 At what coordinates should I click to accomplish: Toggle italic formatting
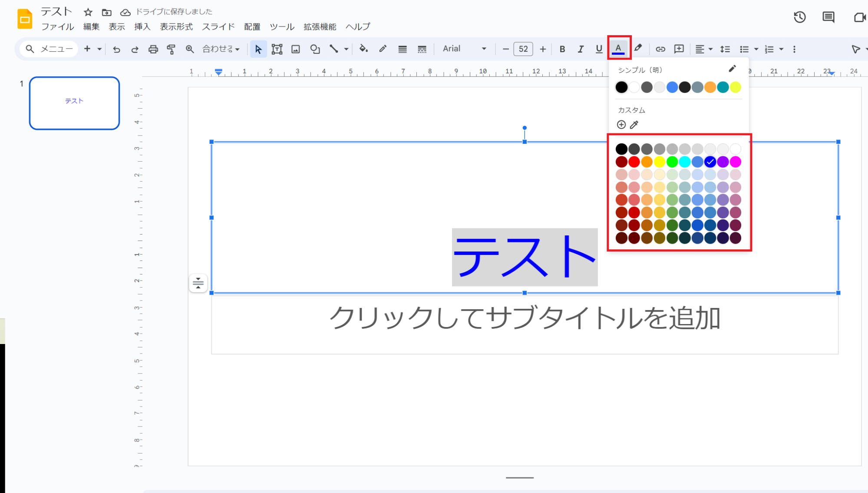(580, 49)
